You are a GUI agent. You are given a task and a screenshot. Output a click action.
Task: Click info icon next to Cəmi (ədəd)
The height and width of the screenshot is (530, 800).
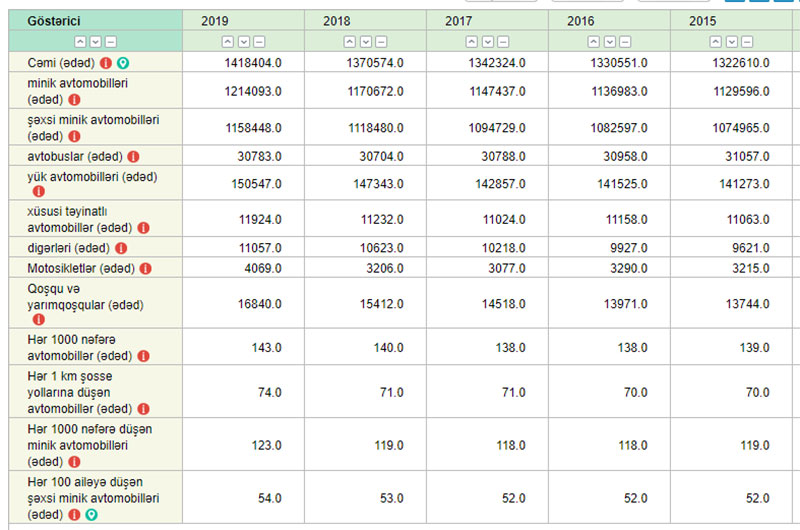[x=106, y=63]
